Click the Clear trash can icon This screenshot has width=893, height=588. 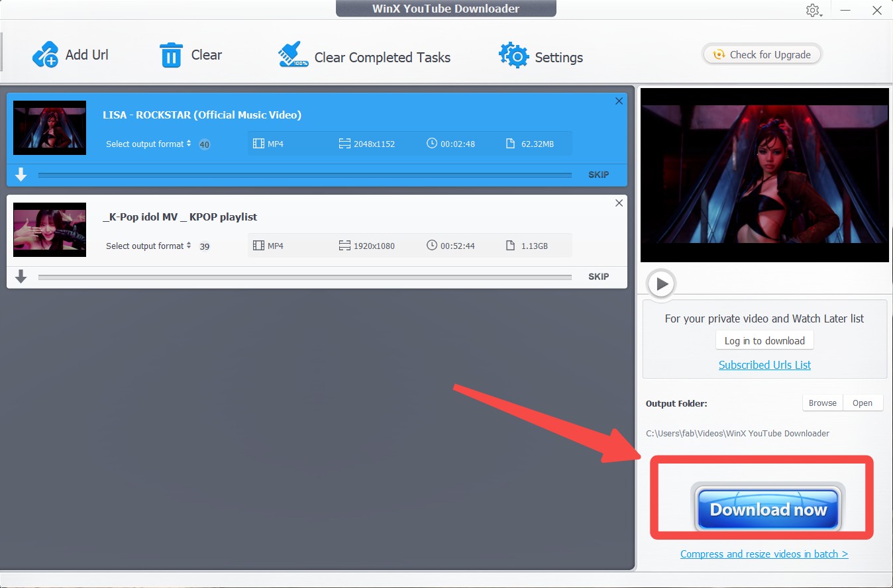tap(171, 55)
